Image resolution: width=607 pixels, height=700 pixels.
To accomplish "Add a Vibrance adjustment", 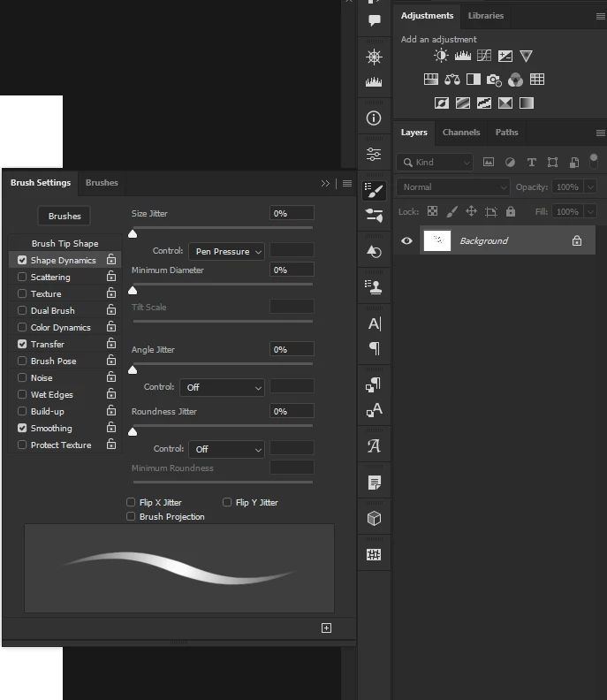I will 527,56.
